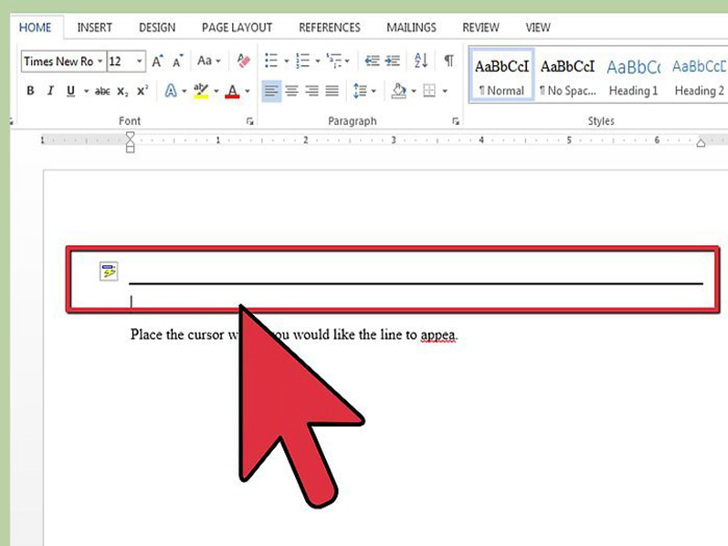Apply the No Spacing style
Viewport: 728px width, 546px height.
click(x=567, y=76)
